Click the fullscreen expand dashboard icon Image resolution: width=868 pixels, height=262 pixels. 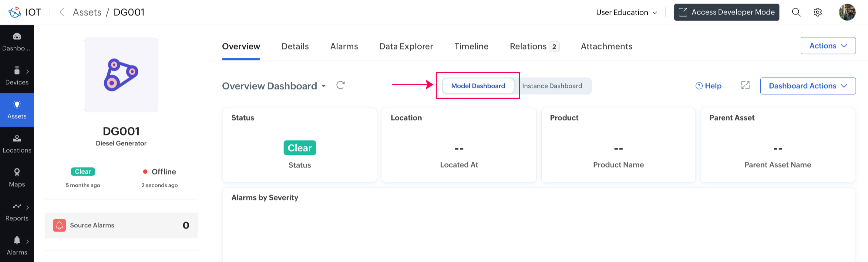(x=745, y=86)
